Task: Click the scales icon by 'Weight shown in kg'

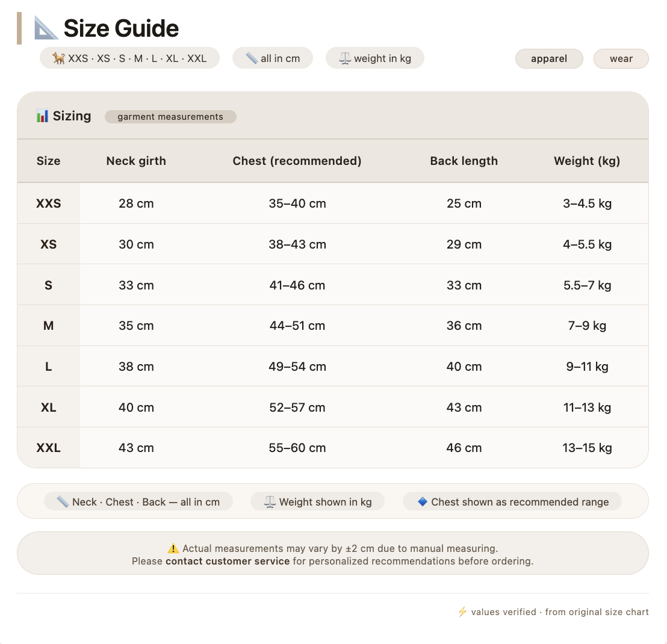Action: click(270, 502)
